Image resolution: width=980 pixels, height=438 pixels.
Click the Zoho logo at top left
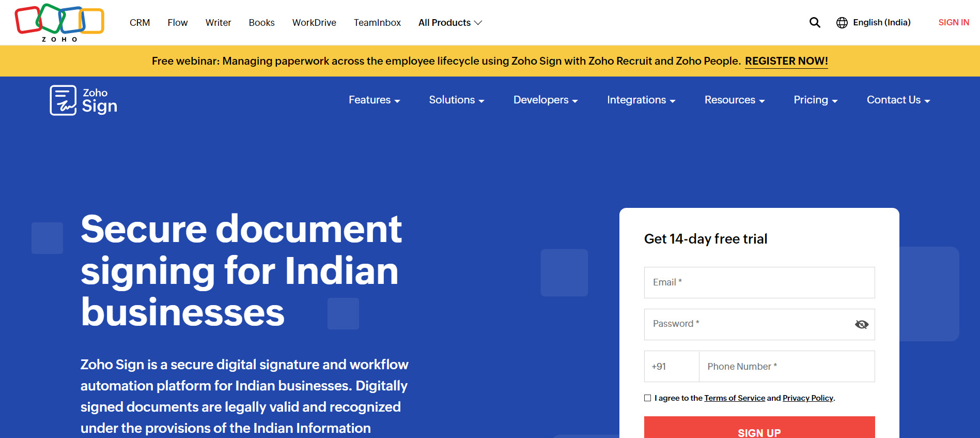pos(59,23)
